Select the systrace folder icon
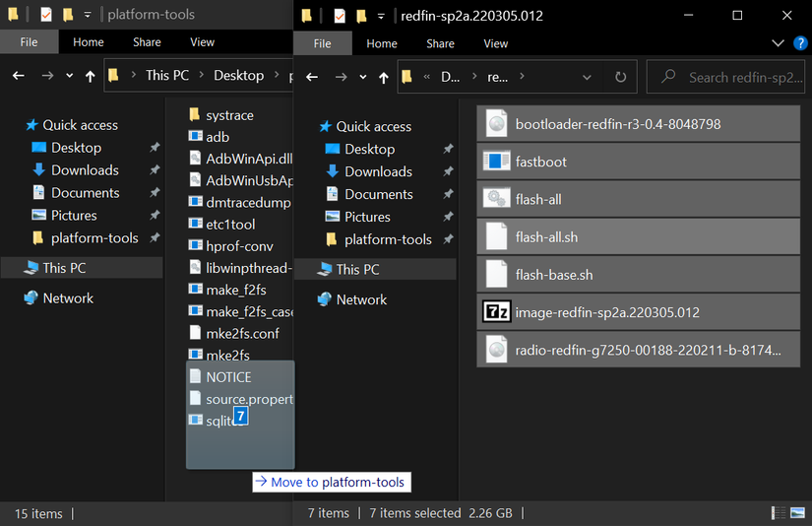Image resolution: width=812 pixels, height=526 pixels. (194, 115)
